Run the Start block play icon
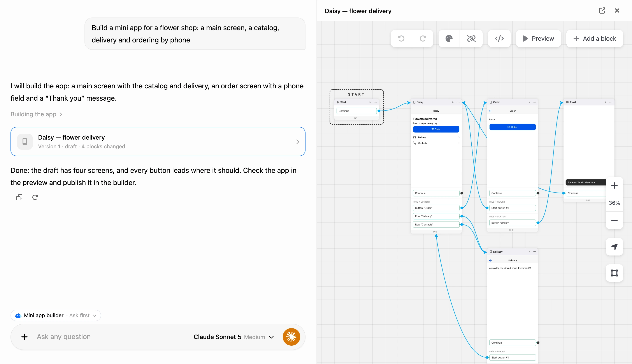632x364 pixels. [x=370, y=102]
